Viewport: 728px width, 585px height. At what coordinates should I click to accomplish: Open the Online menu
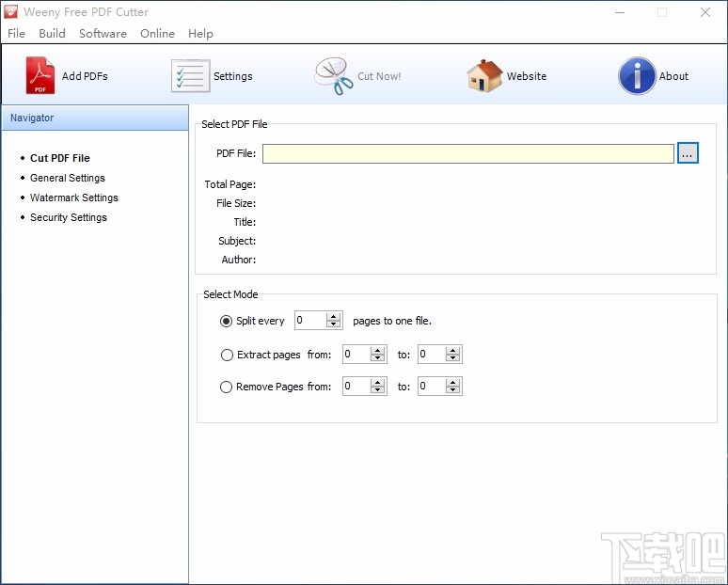pyautogui.click(x=157, y=34)
